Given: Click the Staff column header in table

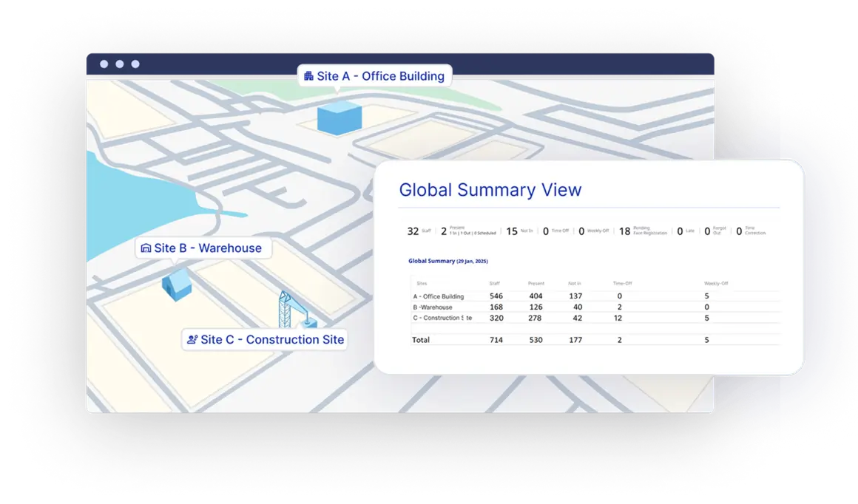Looking at the screenshot, I should [495, 284].
